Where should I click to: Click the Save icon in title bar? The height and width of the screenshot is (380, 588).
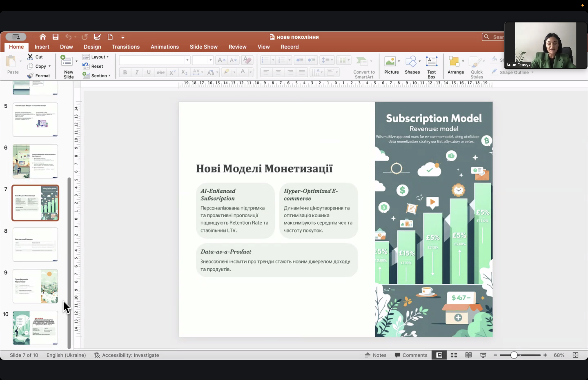(x=55, y=37)
